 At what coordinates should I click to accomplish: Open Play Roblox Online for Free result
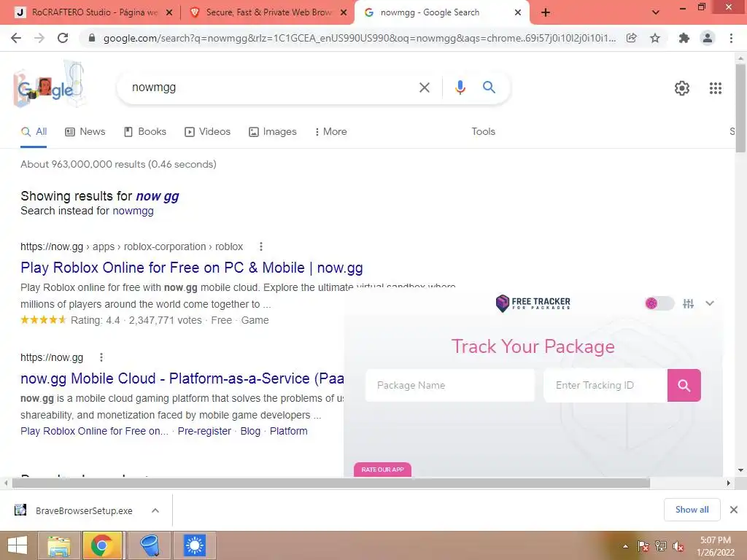(x=192, y=268)
